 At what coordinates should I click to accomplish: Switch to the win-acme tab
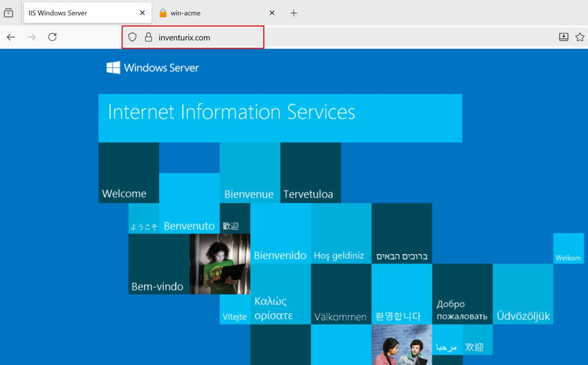point(217,13)
